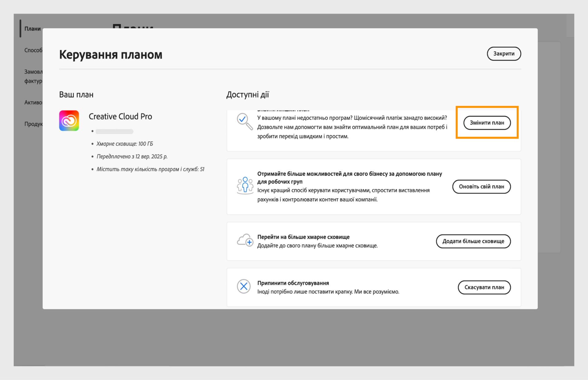This screenshot has height=380, width=588.
Task: Click the 'Перейти на більше хмарне сховище' heading
Action: 303,237
